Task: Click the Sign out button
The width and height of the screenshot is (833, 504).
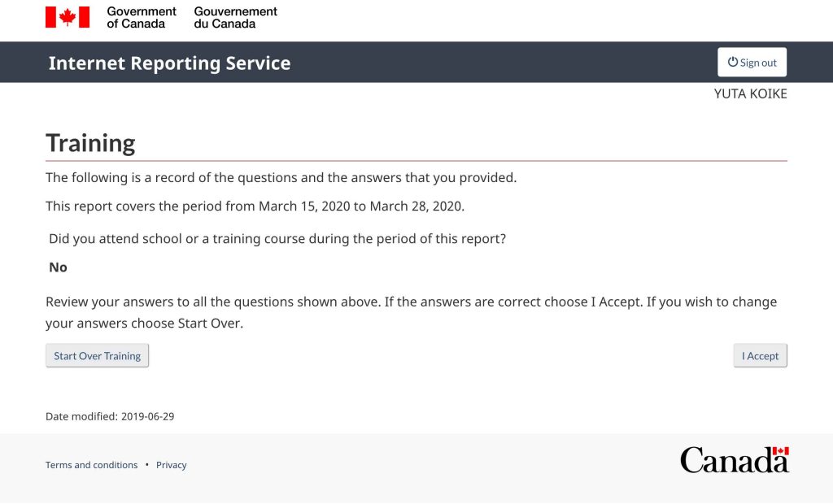Action: (752, 62)
